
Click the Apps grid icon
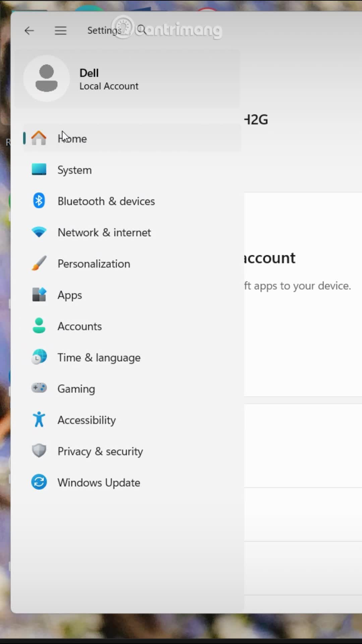39,294
